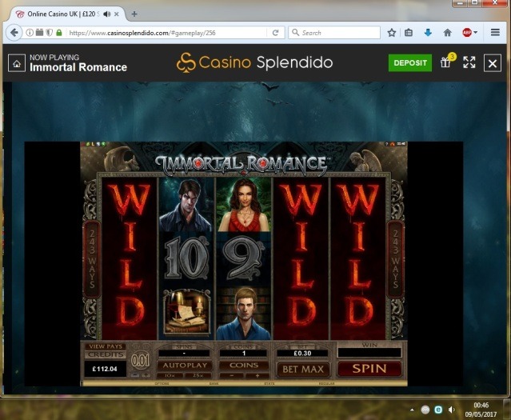
Task: Open BANK in the game bottom bar
Action: point(214,384)
